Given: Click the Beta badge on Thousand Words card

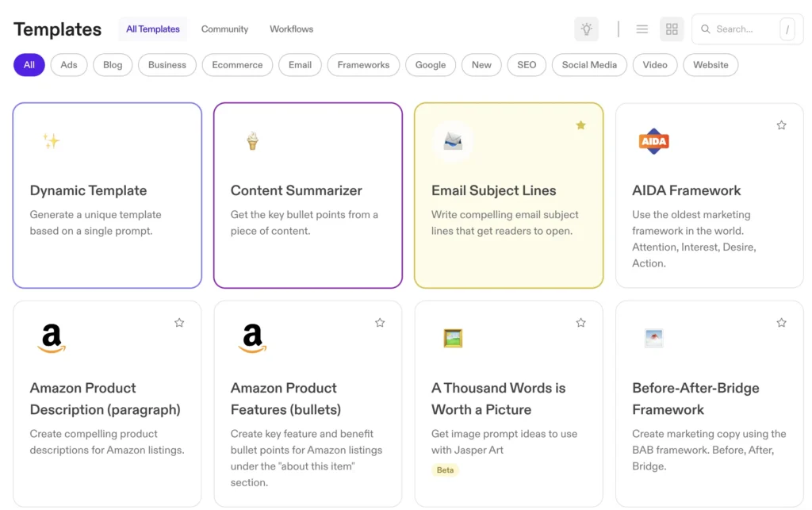Looking at the screenshot, I should coord(445,470).
